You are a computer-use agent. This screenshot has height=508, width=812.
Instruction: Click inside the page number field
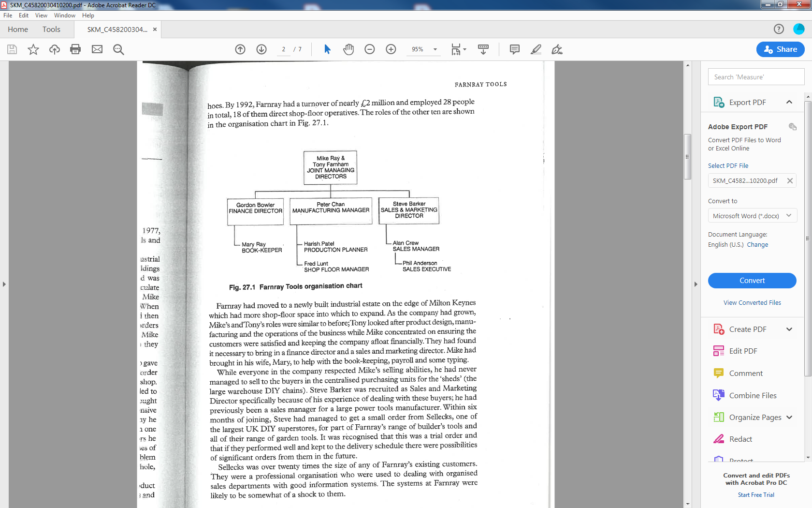[x=283, y=49]
